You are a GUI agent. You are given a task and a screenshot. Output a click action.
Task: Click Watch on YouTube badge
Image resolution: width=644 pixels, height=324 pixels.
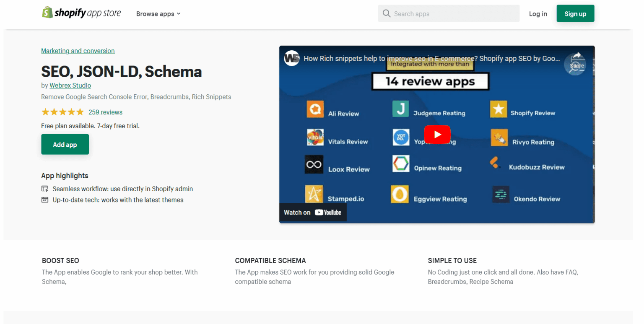[x=313, y=213]
